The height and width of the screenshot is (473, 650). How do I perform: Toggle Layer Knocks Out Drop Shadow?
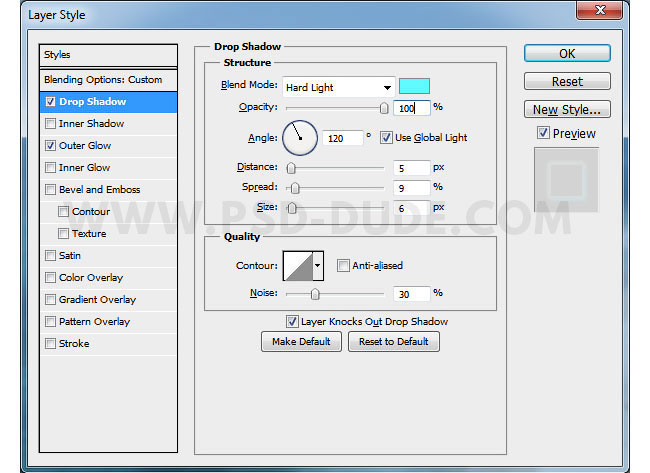pyautogui.click(x=292, y=321)
